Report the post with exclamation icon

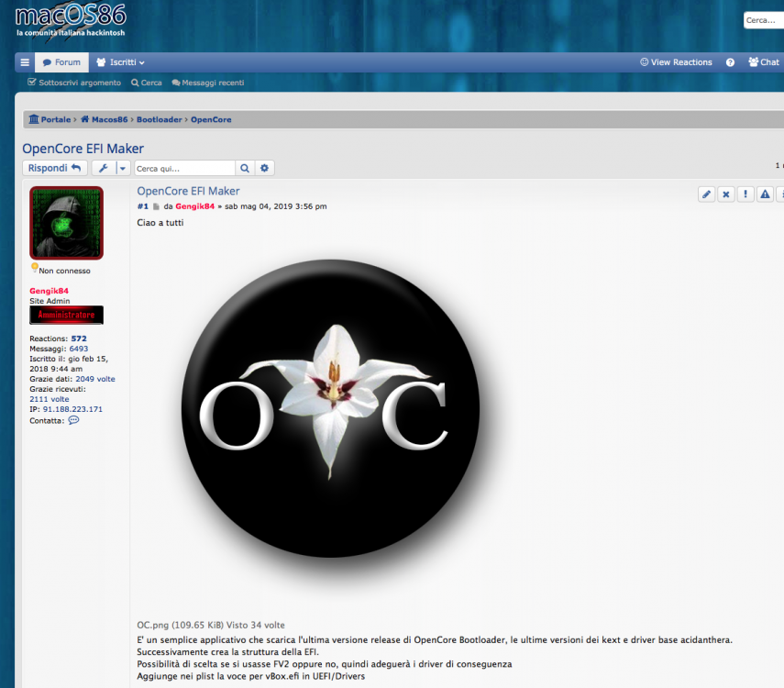coord(745,194)
